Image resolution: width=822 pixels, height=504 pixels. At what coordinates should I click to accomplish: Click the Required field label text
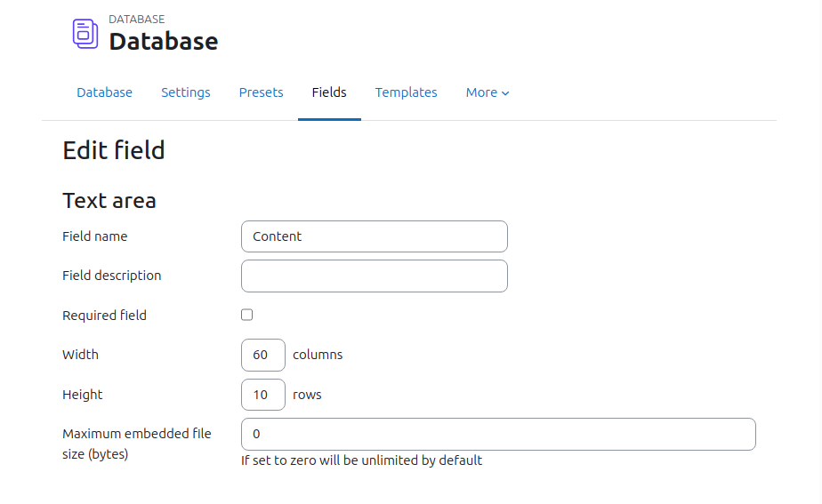pos(104,316)
